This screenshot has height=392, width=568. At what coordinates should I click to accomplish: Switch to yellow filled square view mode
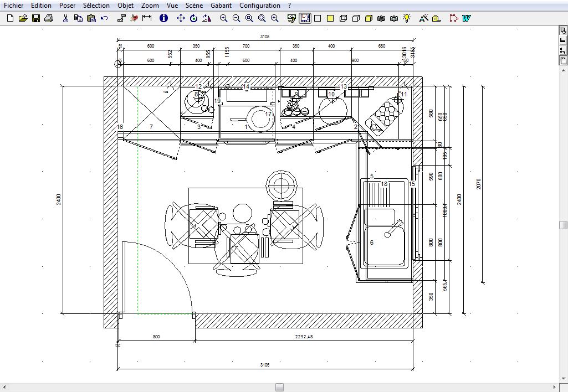click(330, 18)
